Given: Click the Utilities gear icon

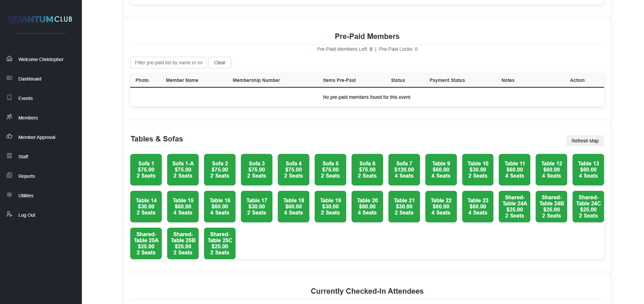Looking at the screenshot, I should pyautogui.click(x=9, y=195).
